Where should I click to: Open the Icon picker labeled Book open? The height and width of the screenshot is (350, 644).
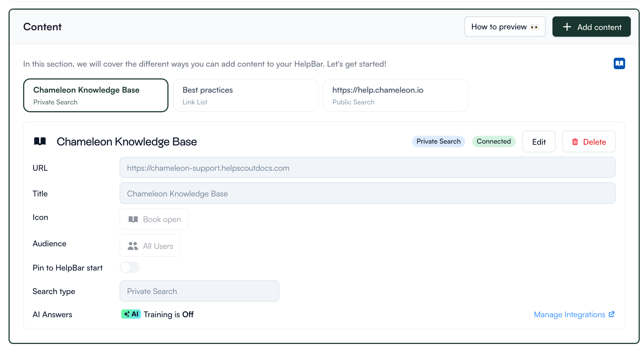point(154,219)
